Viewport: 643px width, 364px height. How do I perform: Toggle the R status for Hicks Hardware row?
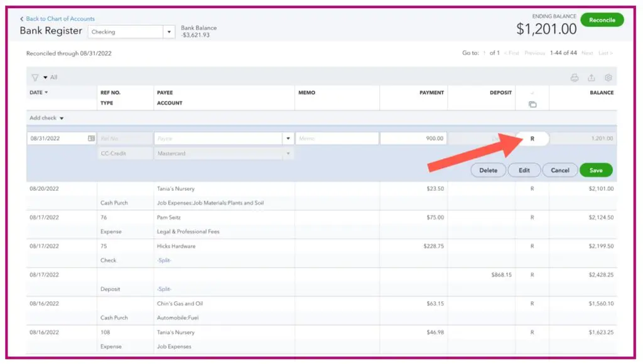click(532, 247)
